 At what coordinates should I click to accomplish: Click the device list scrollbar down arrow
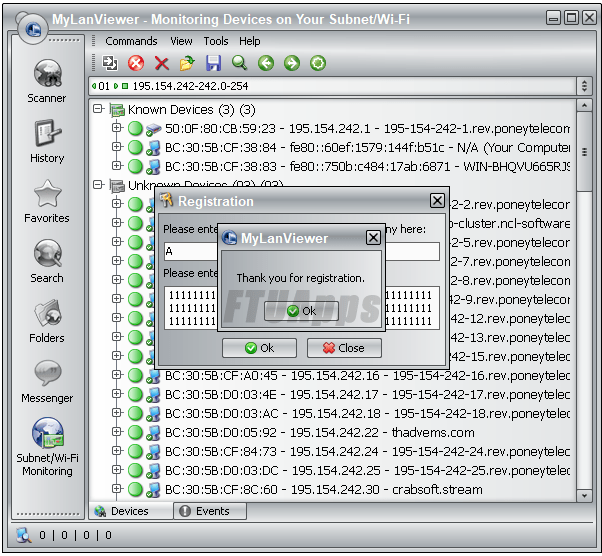(x=584, y=496)
